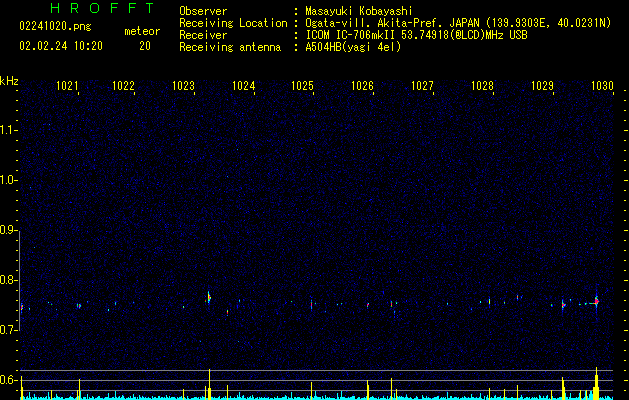629x400 pixels.
Task: Click the 1023 time axis marker
Action: pyautogui.click(x=183, y=86)
